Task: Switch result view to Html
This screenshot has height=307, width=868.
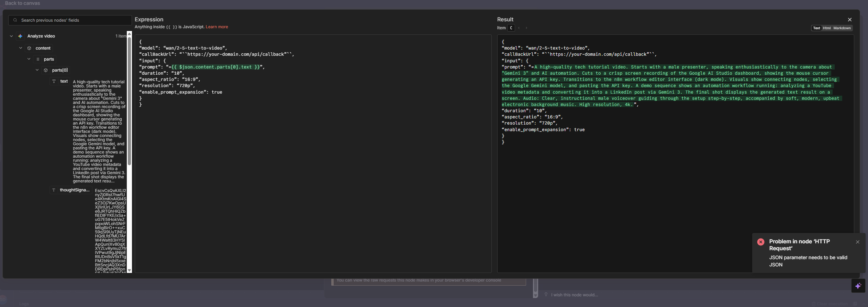Action: pyautogui.click(x=827, y=28)
